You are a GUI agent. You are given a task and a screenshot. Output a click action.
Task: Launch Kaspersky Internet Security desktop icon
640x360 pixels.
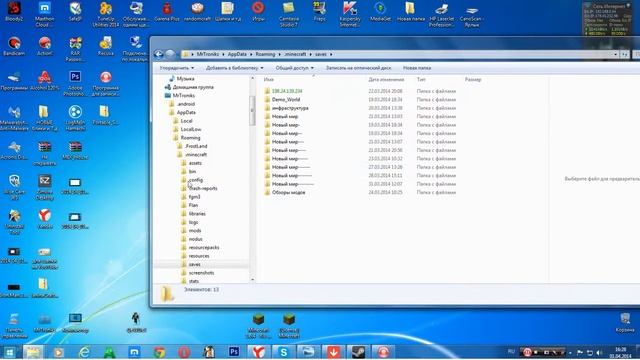click(350, 14)
